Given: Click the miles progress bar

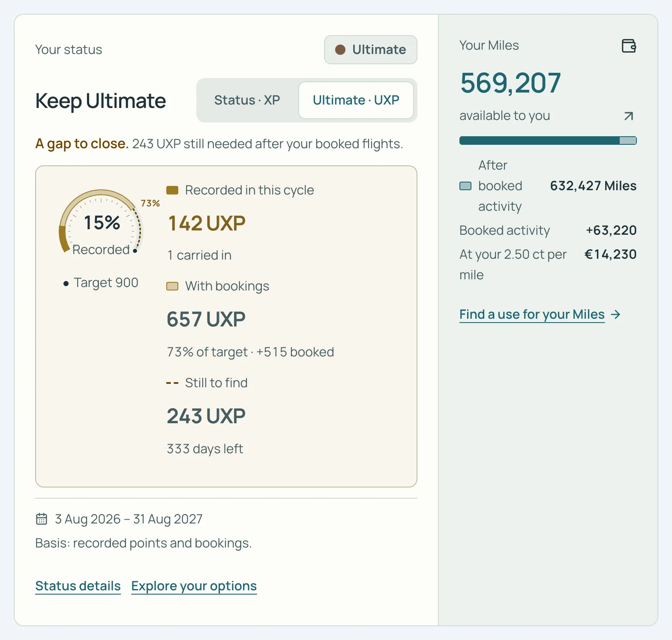Looking at the screenshot, I should pos(548,141).
